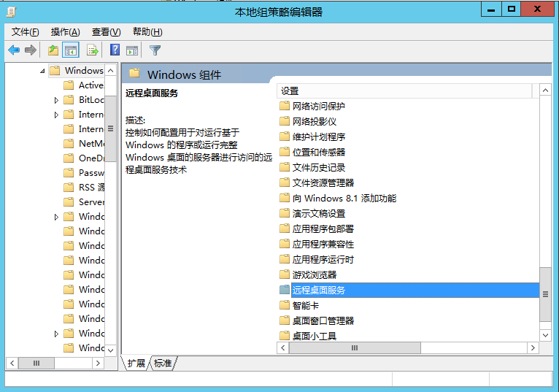Click the 设置 column header

tap(404, 91)
